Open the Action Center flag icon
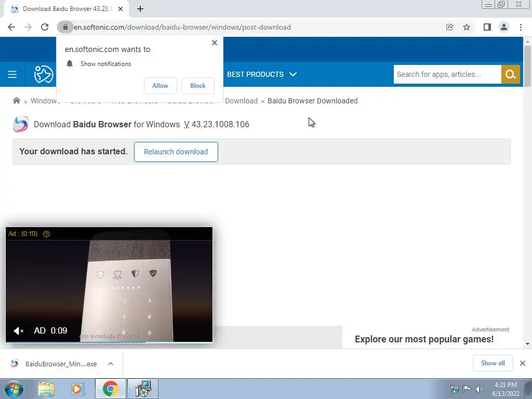The height and width of the screenshot is (399, 532). tap(467, 389)
